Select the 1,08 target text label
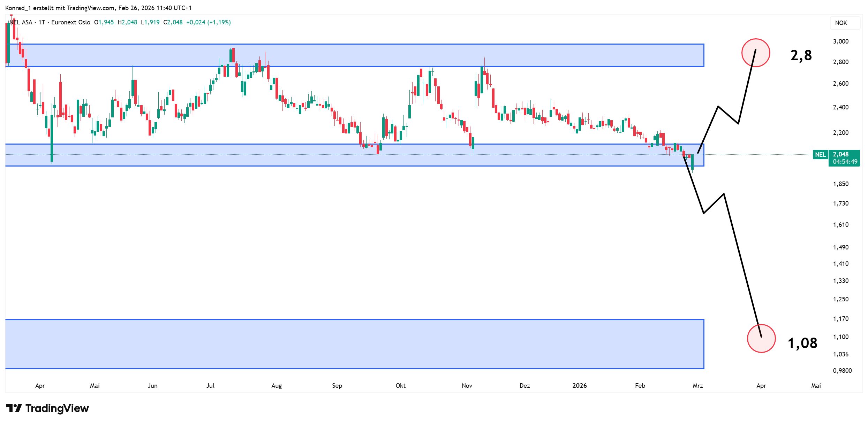 tap(802, 343)
